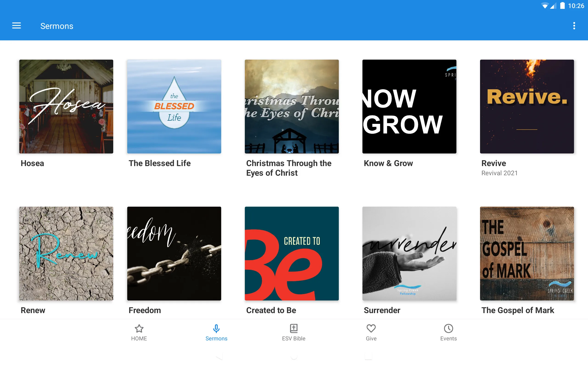Select the Renew sermon series
The height and width of the screenshot is (367, 588).
click(66, 253)
